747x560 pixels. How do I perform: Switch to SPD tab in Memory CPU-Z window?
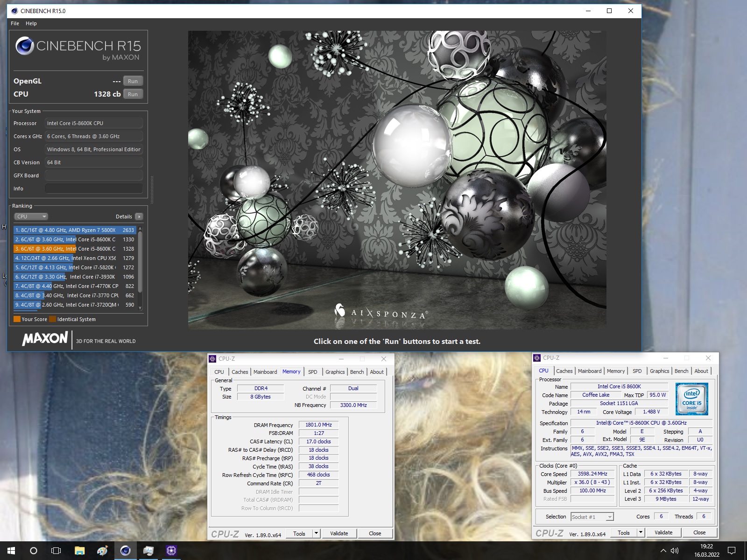[313, 372]
